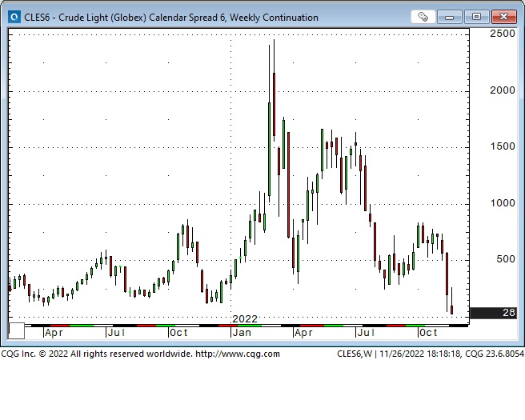Click the 2000 price scale label

click(503, 90)
